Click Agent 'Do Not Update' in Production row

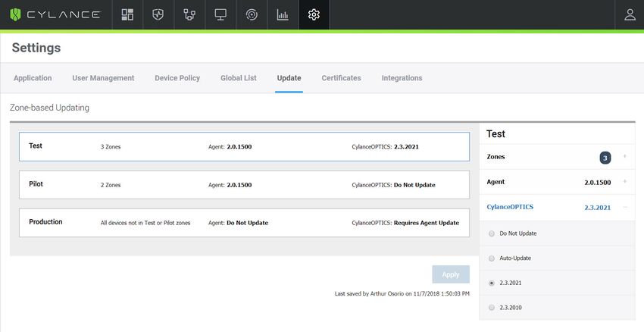click(247, 223)
